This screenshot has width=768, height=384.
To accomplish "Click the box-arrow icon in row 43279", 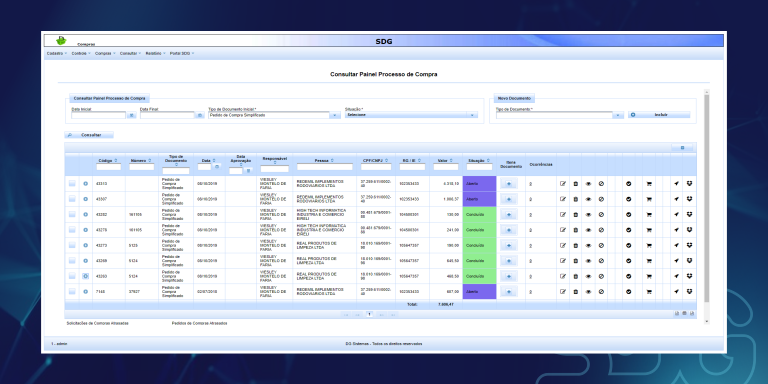I will click(x=690, y=230).
